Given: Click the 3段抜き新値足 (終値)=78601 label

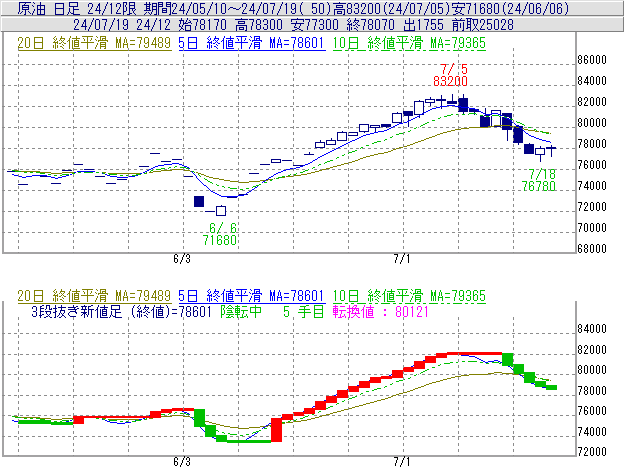Looking at the screenshot, I should pyautogui.click(x=121, y=311).
